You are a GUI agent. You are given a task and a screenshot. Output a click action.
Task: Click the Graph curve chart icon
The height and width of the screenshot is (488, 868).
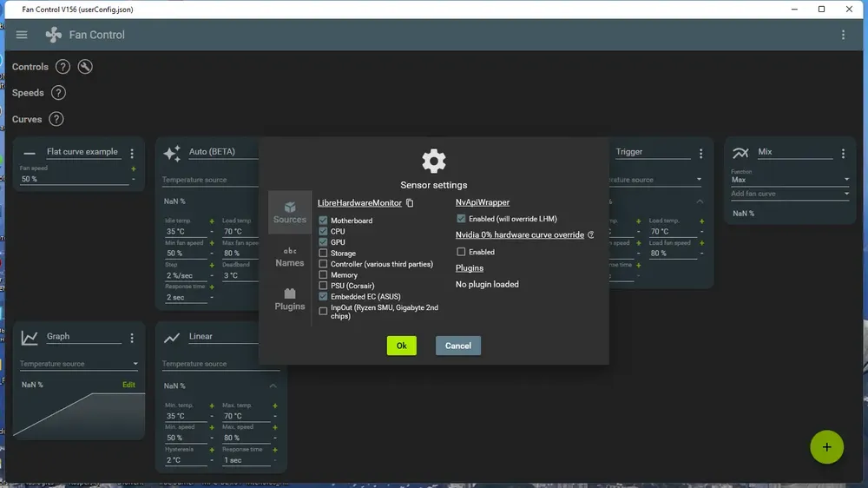click(30, 337)
